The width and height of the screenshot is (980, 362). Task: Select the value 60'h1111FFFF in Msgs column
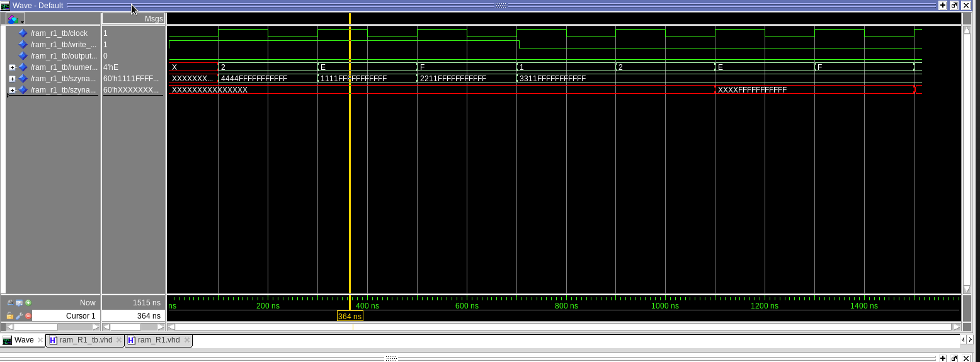pos(131,79)
